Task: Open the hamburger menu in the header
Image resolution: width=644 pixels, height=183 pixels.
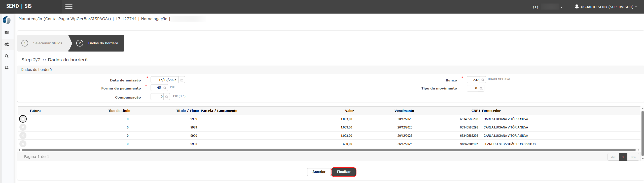Action: [69, 7]
